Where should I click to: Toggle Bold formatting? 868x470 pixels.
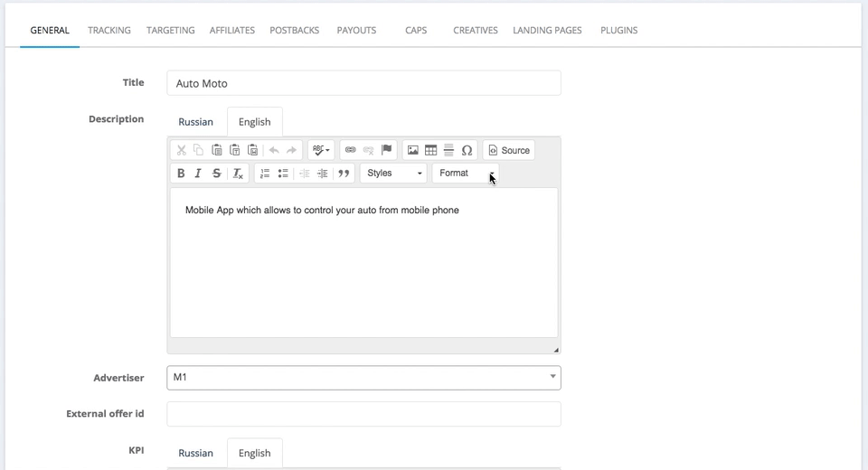click(x=181, y=174)
